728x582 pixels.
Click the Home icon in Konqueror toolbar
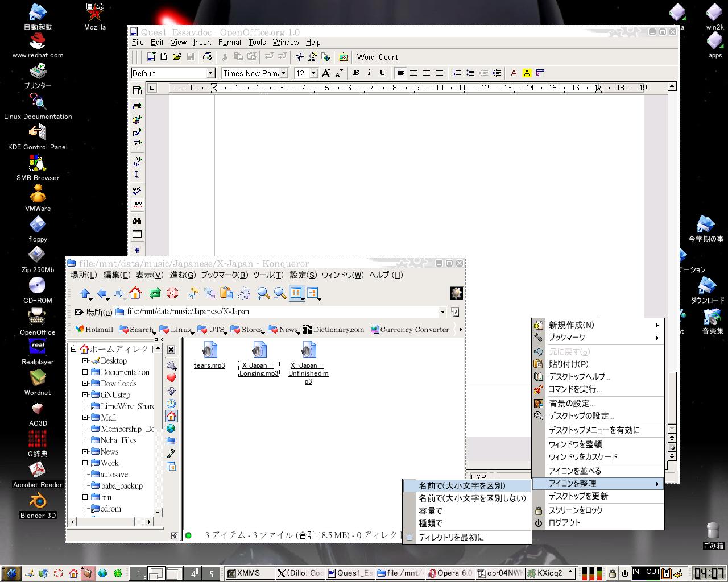point(135,293)
